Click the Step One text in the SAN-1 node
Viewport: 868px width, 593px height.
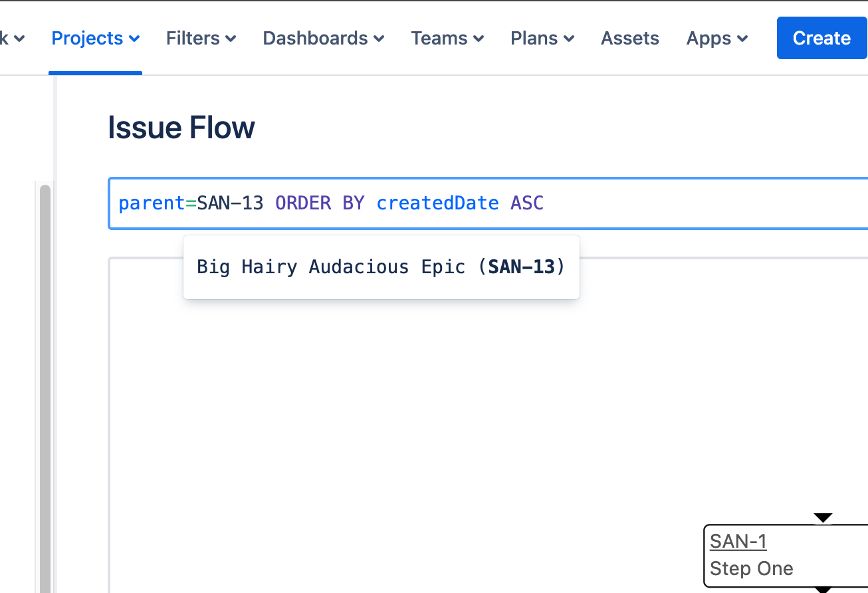pyautogui.click(x=751, y=569)
